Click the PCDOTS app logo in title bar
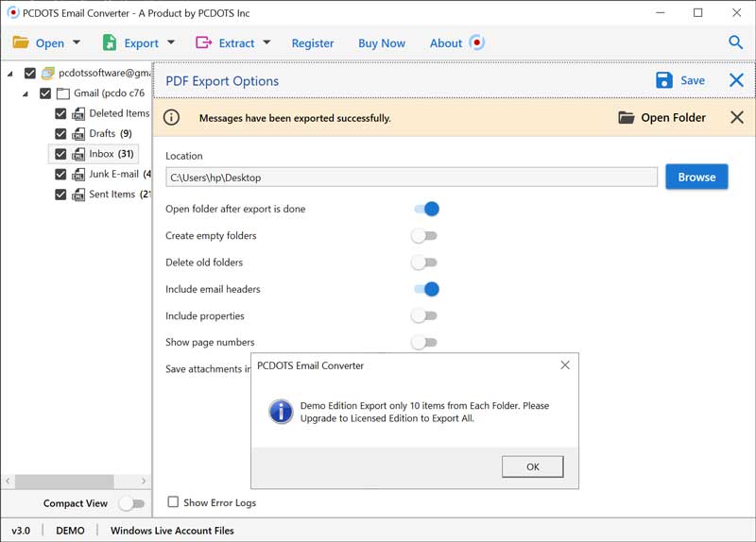 pyautogui.click(x=13, y=12)
